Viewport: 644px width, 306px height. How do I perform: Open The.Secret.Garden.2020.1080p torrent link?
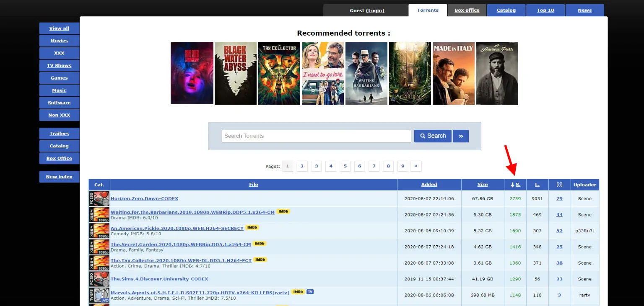tap(181, 244)
